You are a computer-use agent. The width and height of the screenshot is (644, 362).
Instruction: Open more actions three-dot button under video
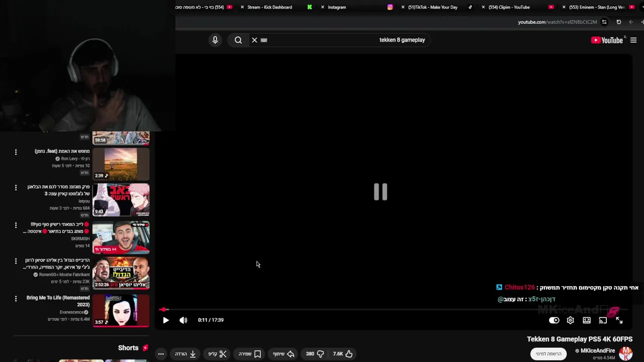click(x=161, y=354)
